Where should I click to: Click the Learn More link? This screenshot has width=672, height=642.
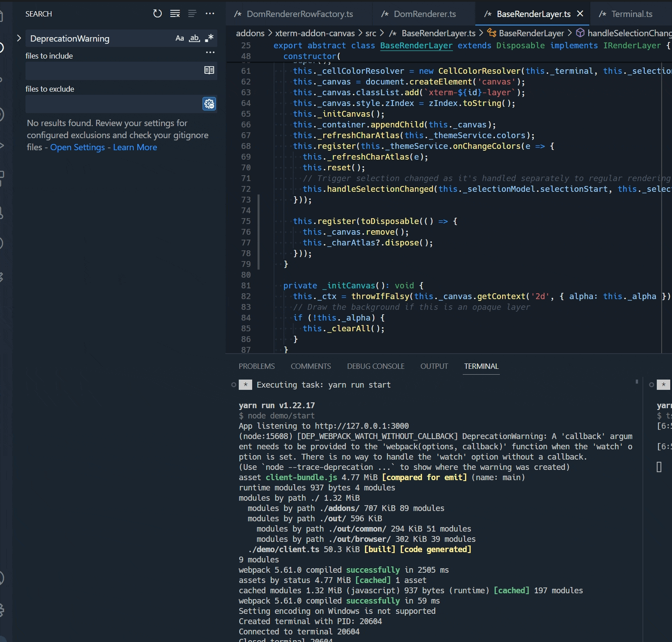click(x=135, y=147)
